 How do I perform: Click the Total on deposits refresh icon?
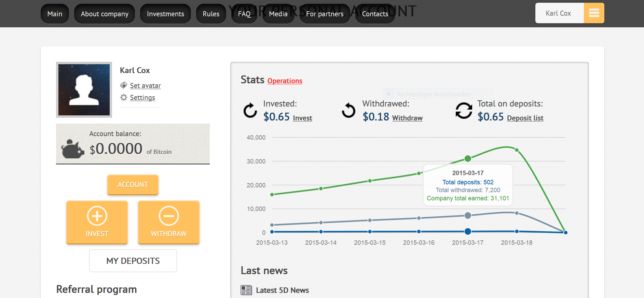pyautogui.click(x=464, y=111)
